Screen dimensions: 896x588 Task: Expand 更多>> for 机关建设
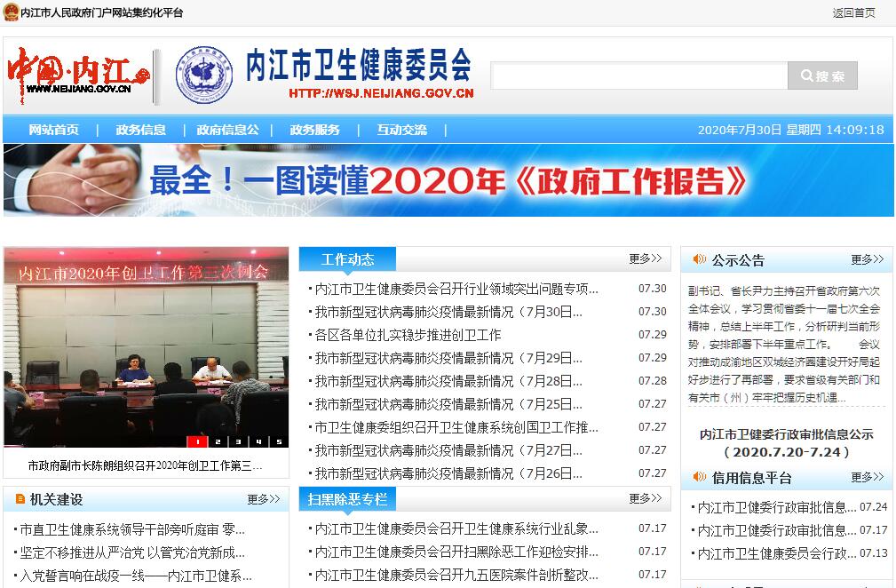click(264, 499)
